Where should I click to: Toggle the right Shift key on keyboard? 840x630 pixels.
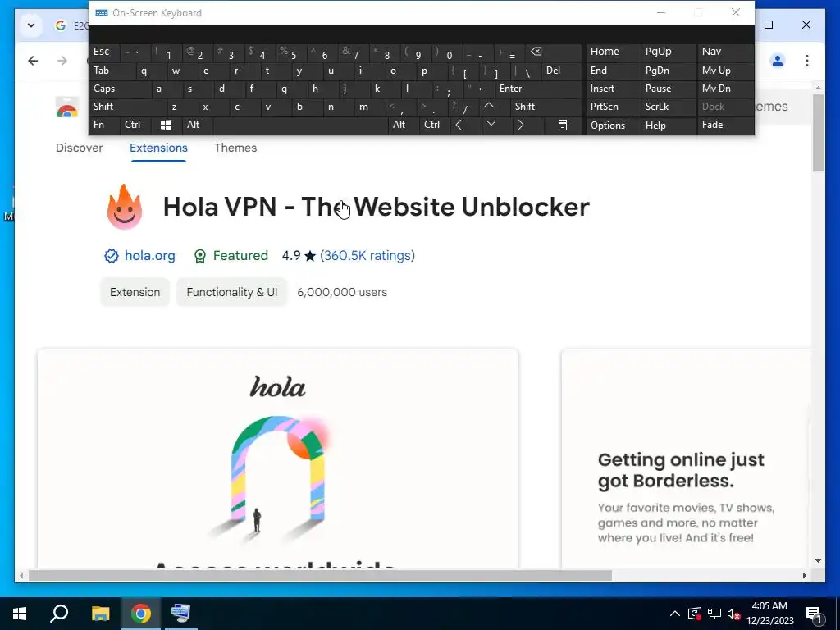(546, 107)
